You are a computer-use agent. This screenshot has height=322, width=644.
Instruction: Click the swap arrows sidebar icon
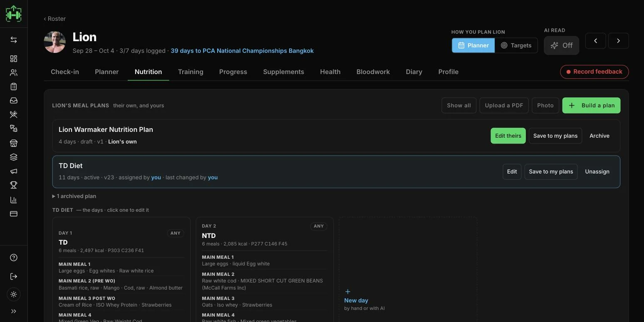click(14, 40)
